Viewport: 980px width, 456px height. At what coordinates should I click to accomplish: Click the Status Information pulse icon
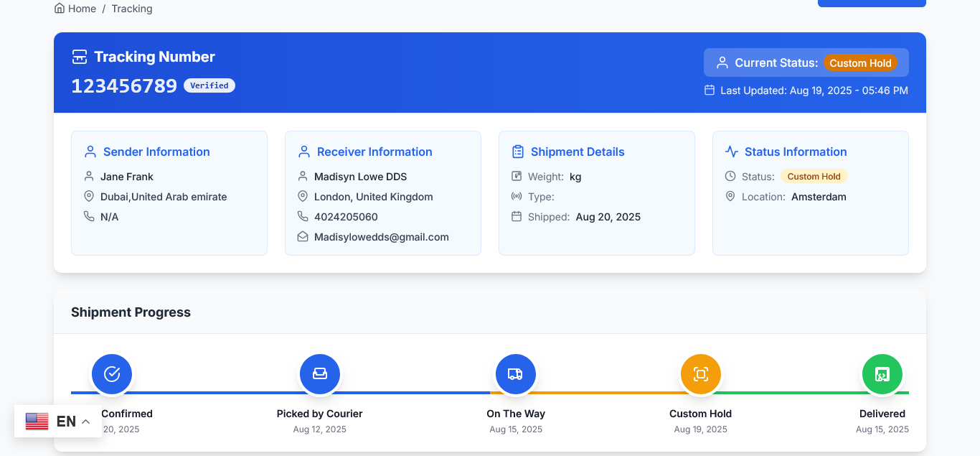(x=731, y=152)
